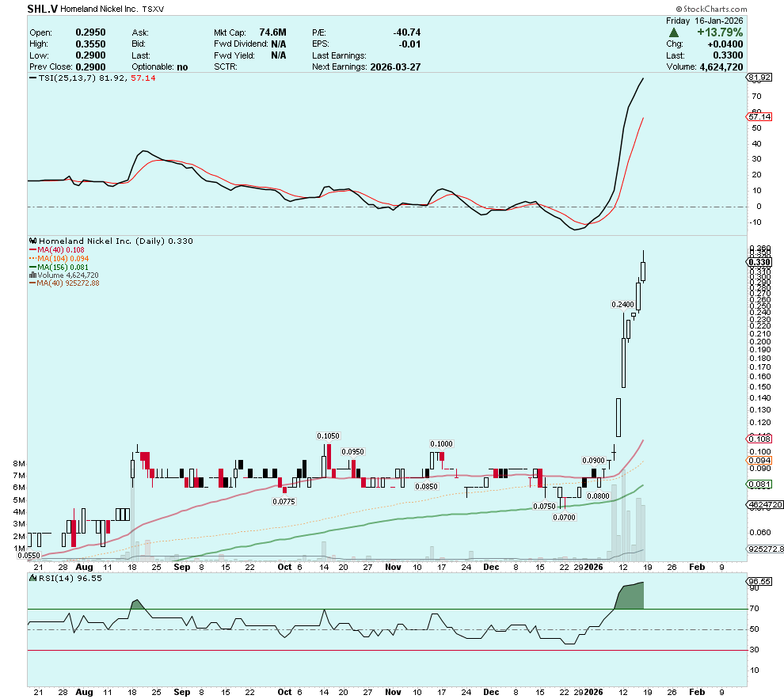Click the 0.1000 price label in November
The image size is (784, 699).
click(x=442, y=443)
